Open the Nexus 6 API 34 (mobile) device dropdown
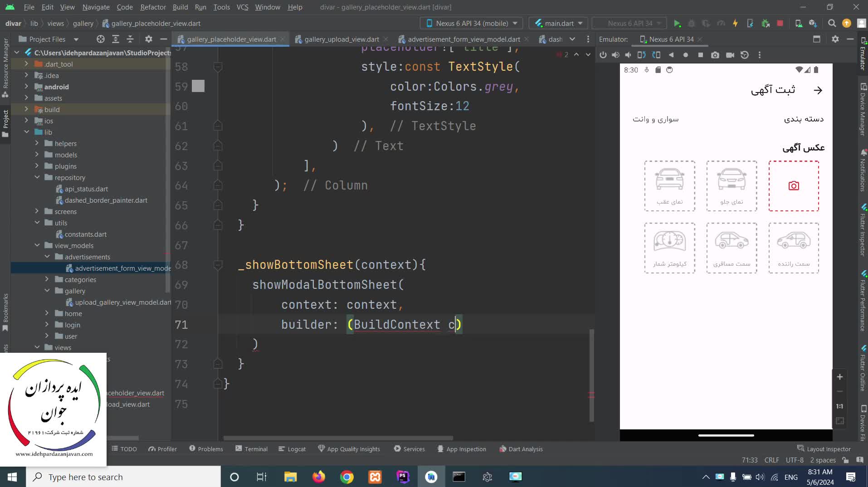Image resolution: width=868 pixels, height=487 pixels. point(471,24)
